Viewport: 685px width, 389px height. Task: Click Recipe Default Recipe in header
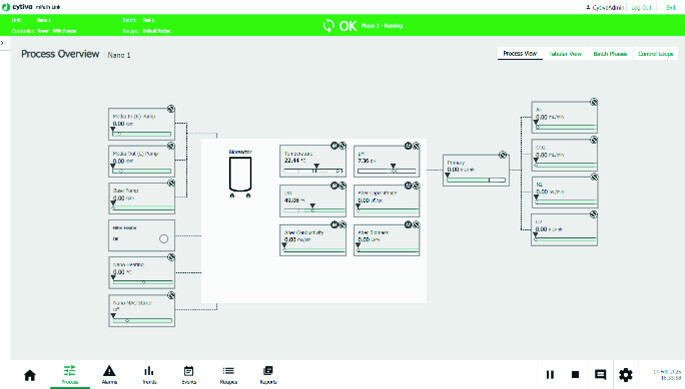coord(147,31)
